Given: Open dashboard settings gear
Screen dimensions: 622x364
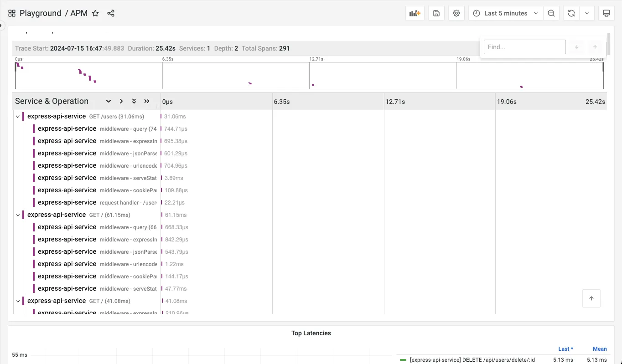Looking at the screenshot, I should click(456, 13).
